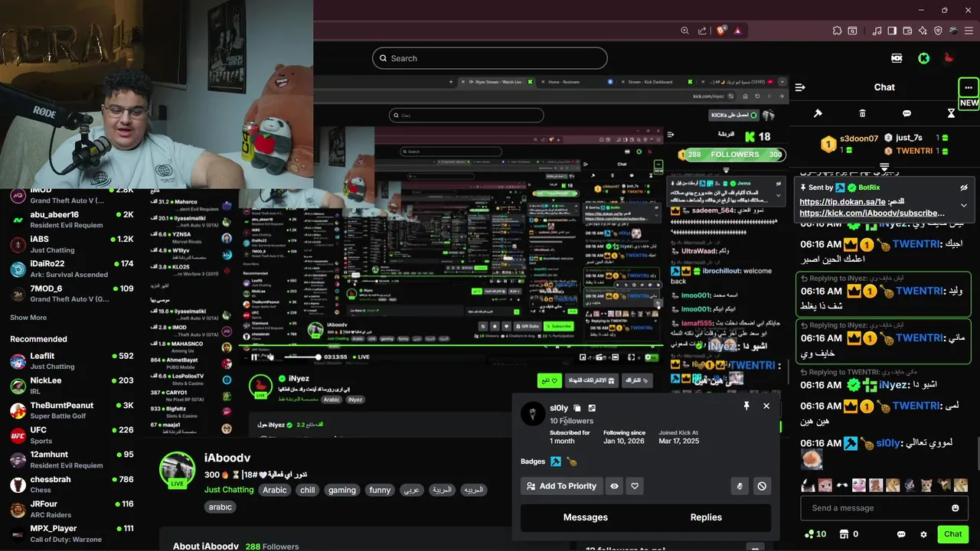Select the chill tag
Viewport: 980px width, 551px height.
308,490
